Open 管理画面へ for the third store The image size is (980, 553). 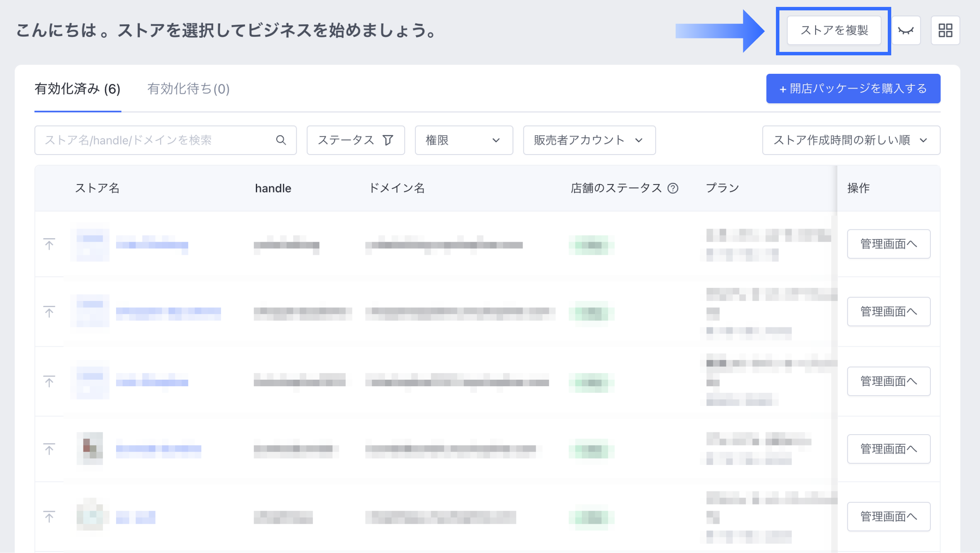tap(889, 381)
